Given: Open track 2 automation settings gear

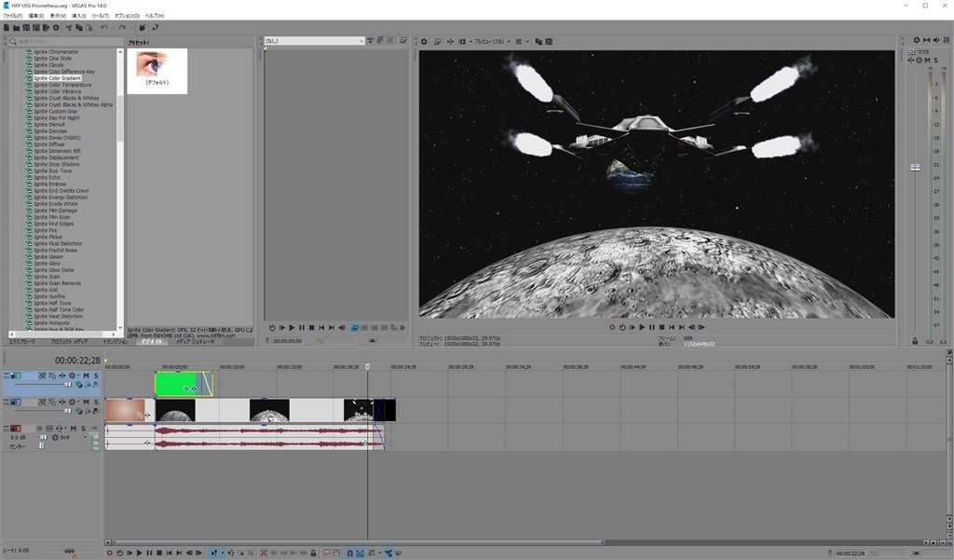Looking at the screenshot, I should [72, 402].
